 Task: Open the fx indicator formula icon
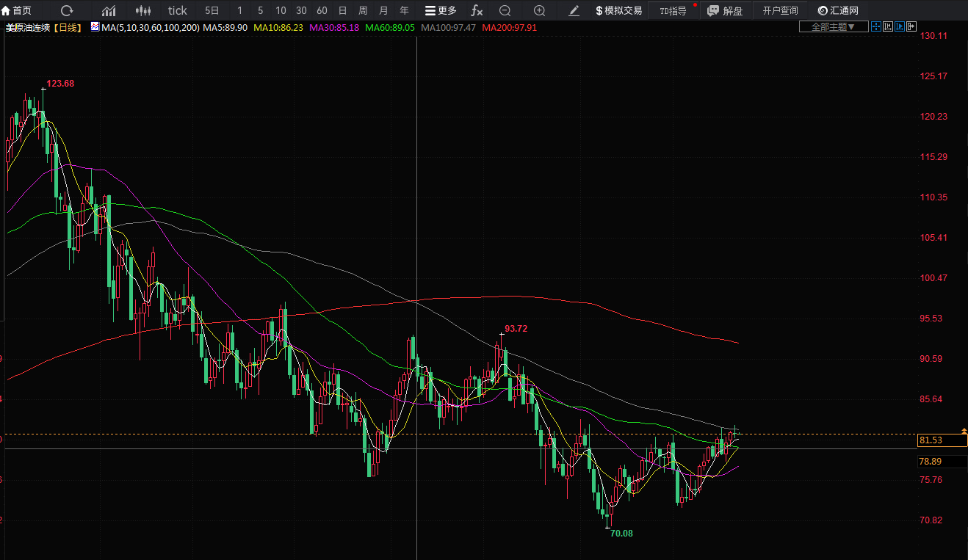[x=477, y=10]
